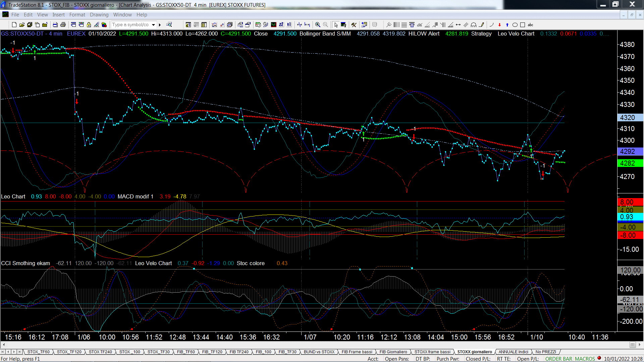
Task: Switch to the STOX_TF120 tab
Action: (69, 352)
